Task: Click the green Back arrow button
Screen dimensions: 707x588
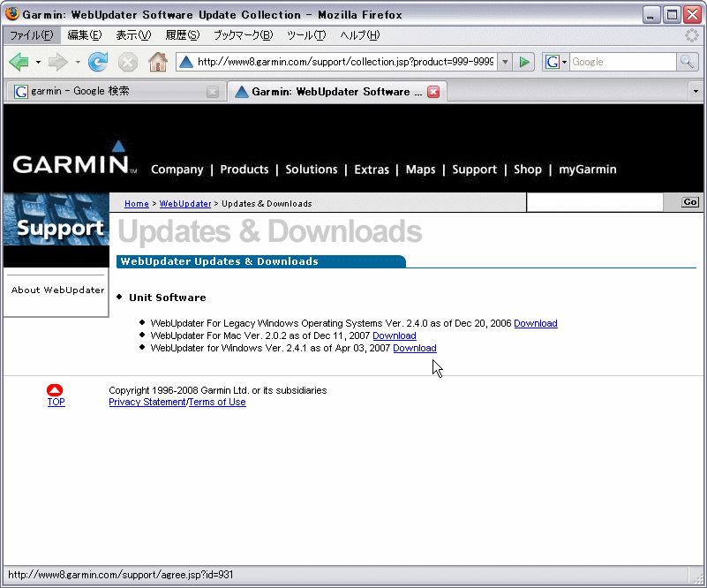Action: [x=19, y=62]
